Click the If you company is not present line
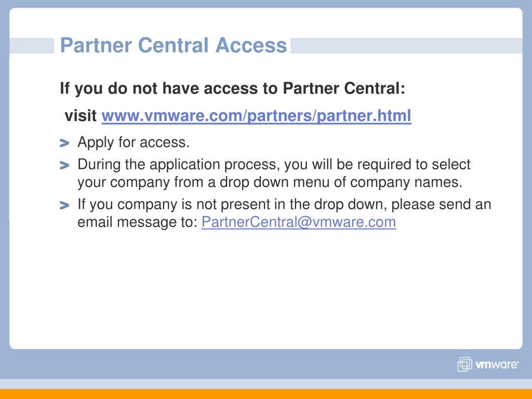Image resolution: width=532 pixels, height=399 pixels. click(x=284, y=205)
